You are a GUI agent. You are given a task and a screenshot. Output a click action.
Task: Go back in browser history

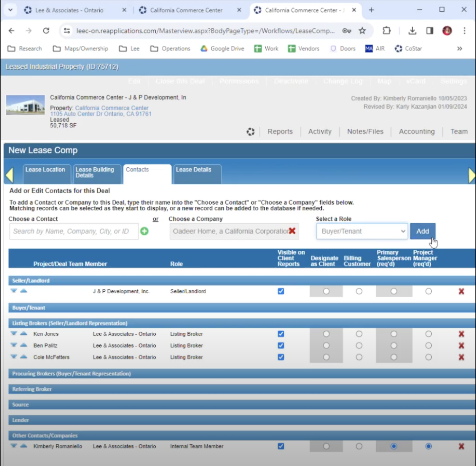[x=12, y=31]
